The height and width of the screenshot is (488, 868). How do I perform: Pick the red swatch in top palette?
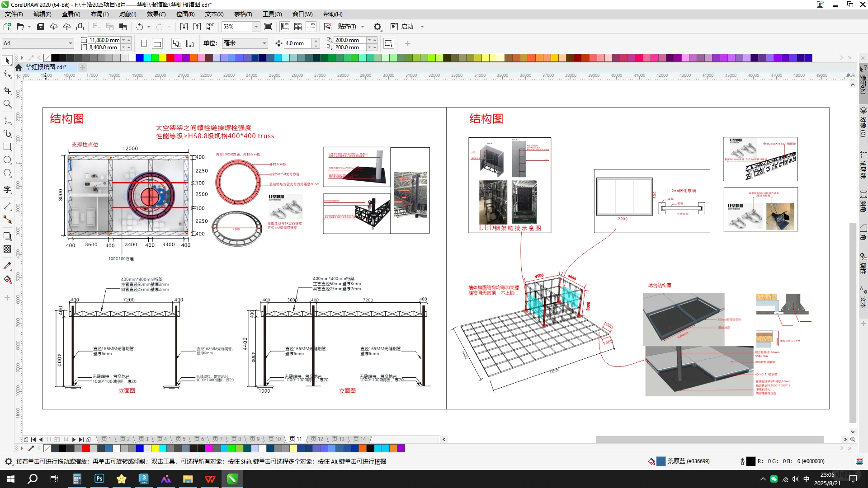coord(170,58)
